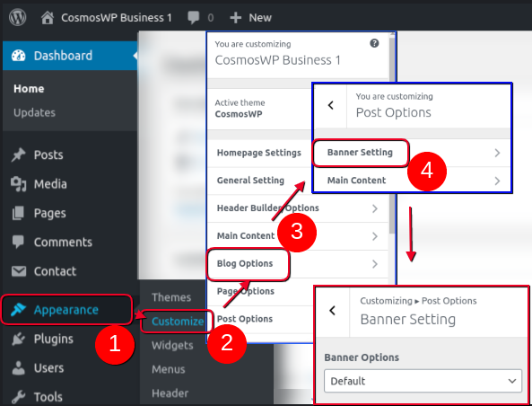
Task: Click the Posts pushpin icon
Action: click(x=18, y=154)
